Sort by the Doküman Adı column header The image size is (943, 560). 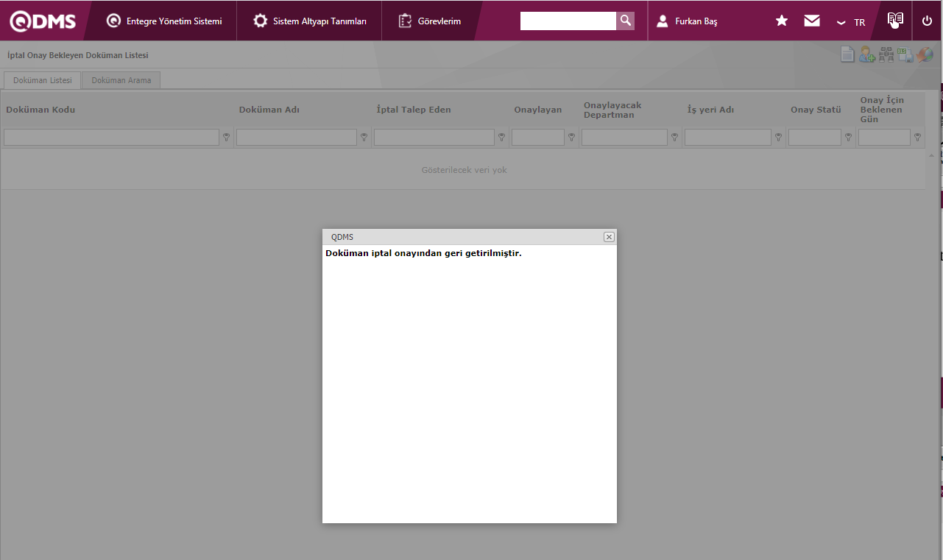[269, 110]
